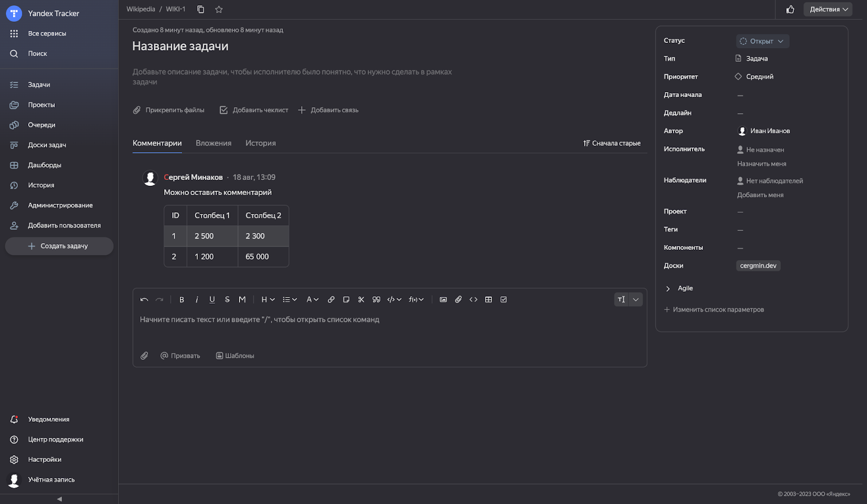Toggle bold formatting in editor
Viewport: 867px width, 504px height.
tap(182, 300)
